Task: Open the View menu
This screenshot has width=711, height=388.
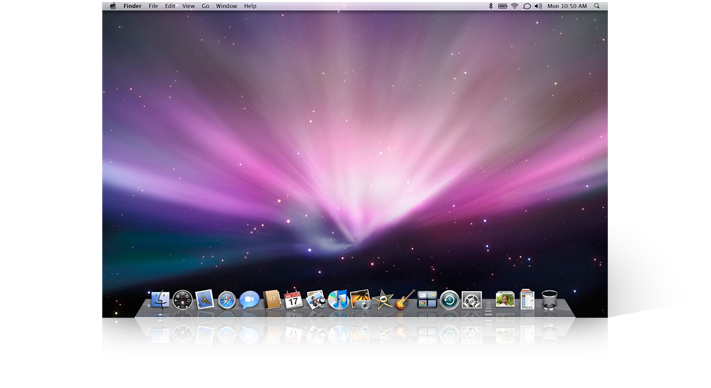Action: click(x=188, y=6)
